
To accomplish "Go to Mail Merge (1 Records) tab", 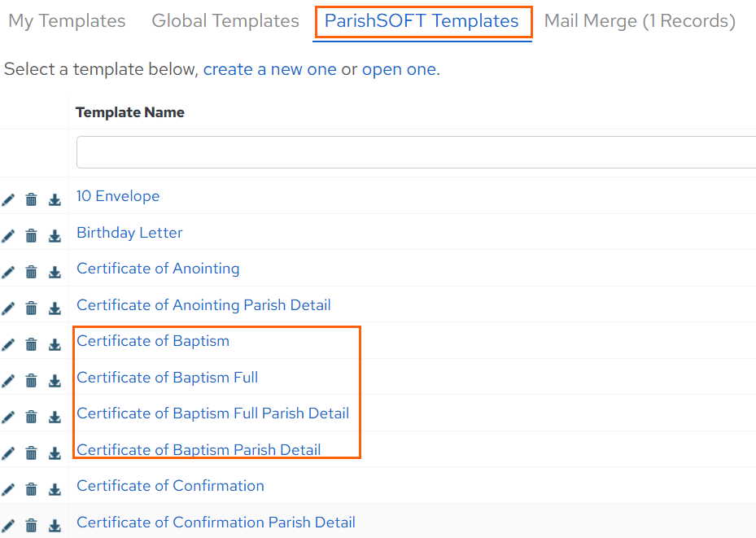I will pyautogui.click(x=640, y=21).
